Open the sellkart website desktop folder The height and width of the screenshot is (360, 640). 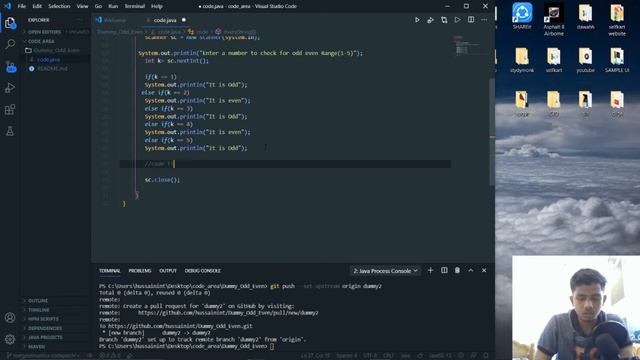pos(617,20)
